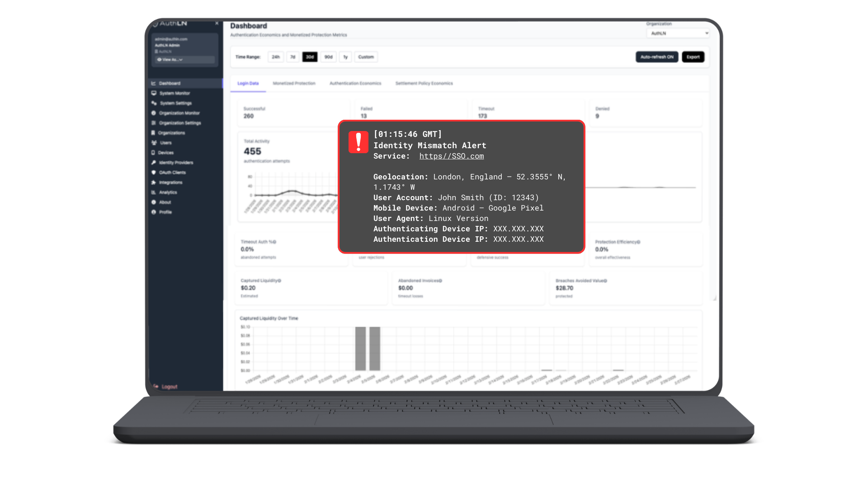This screenshot has height=488, width=868.
Task: Click the Logout icon at sidebar bottom
Action: pyautogui.click(x=156, y=386)
